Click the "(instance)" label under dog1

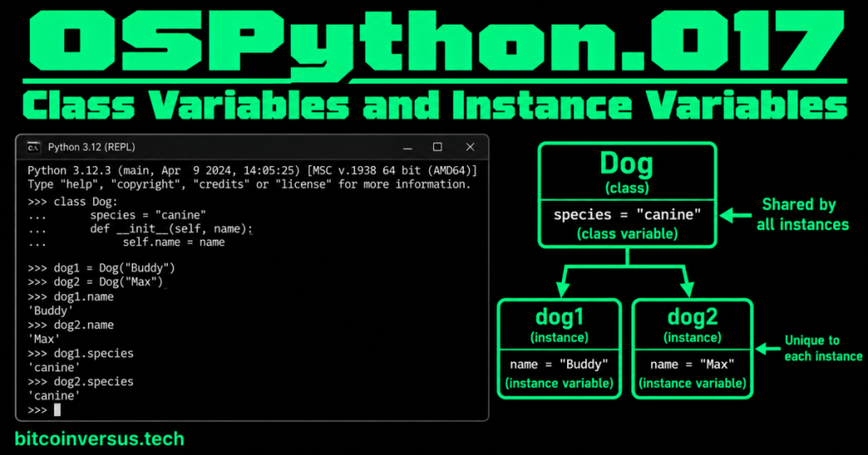click(x=559, y=338)
